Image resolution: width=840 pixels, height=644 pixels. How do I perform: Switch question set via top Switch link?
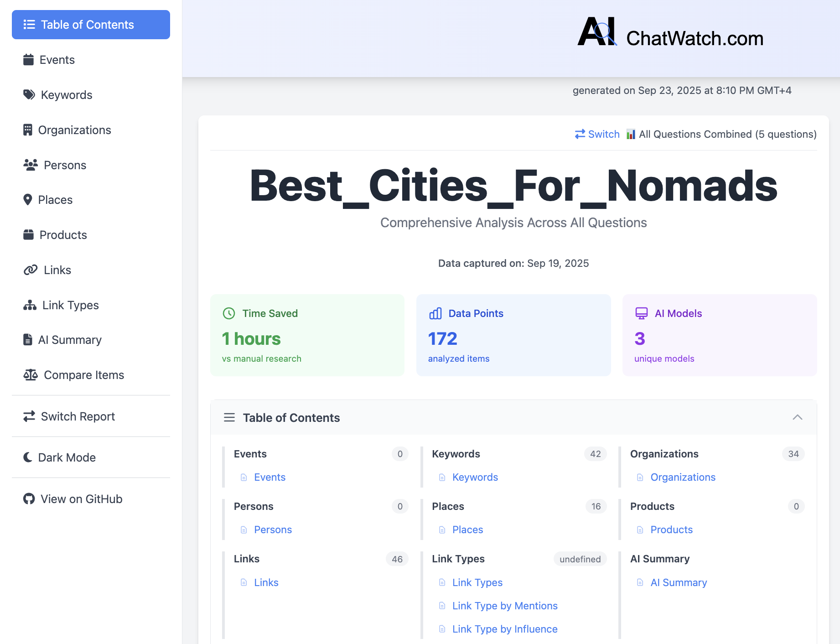pos(597,134)
